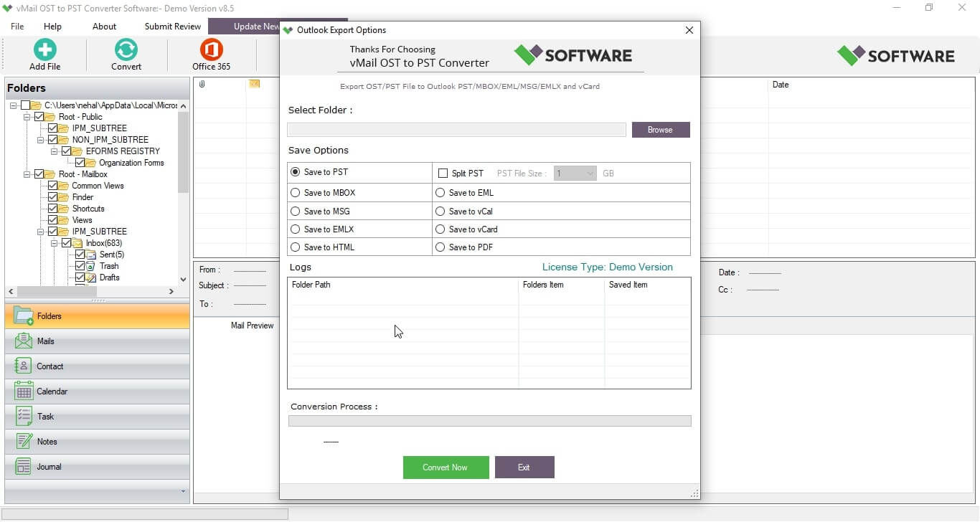This screenshot has width=980, height=522.
Task: Click the folder tree horizontal scrollbar
Action: (x=57, y=292)
